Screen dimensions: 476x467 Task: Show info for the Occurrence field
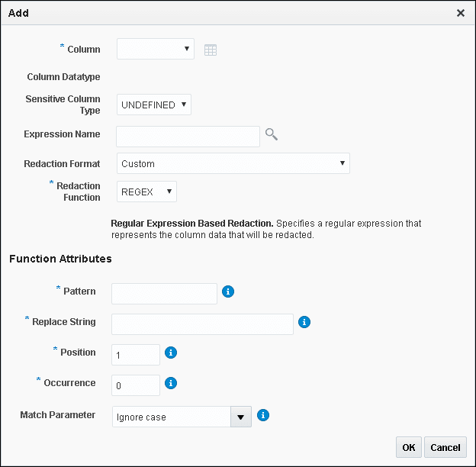click(171, 383)
